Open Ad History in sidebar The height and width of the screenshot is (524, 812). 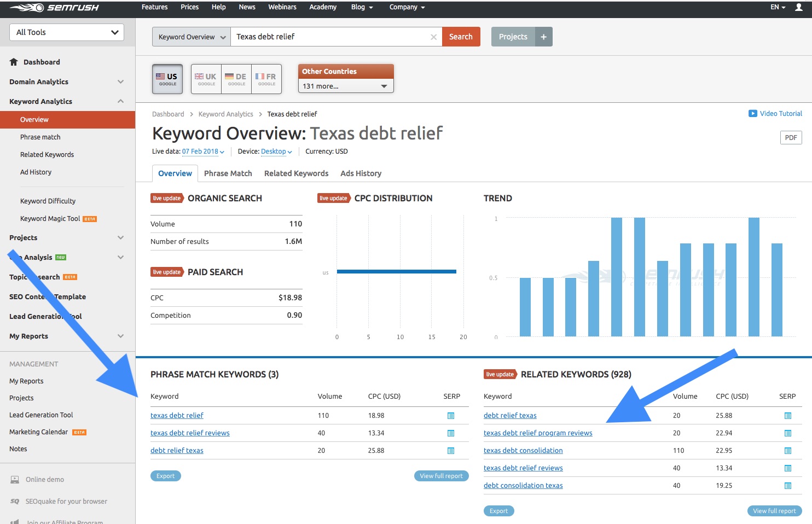[x=36, y=172]
